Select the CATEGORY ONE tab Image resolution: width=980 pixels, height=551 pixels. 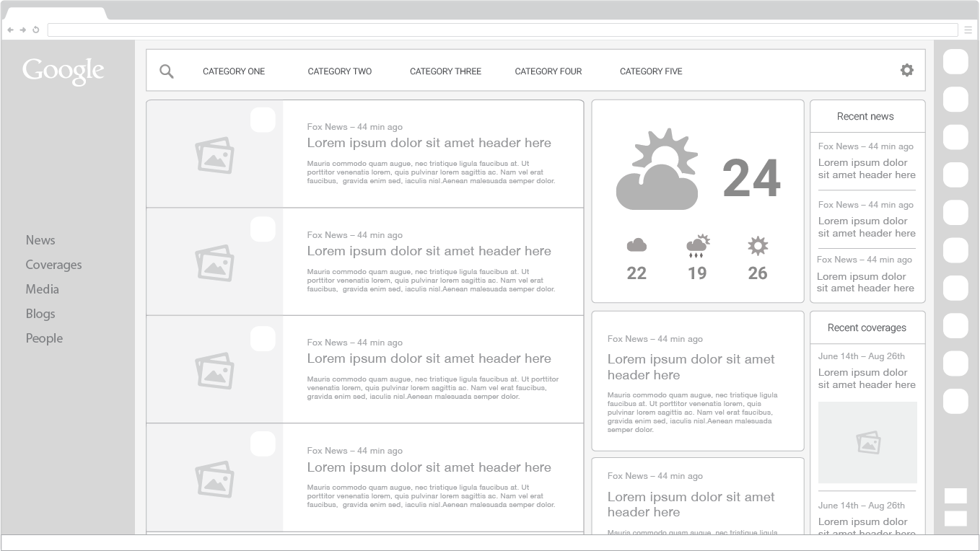234,71
